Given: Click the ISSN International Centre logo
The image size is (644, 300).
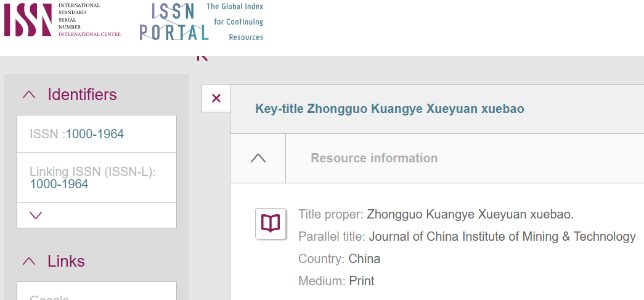Looking at the screenshot, I should coord(62,19).
